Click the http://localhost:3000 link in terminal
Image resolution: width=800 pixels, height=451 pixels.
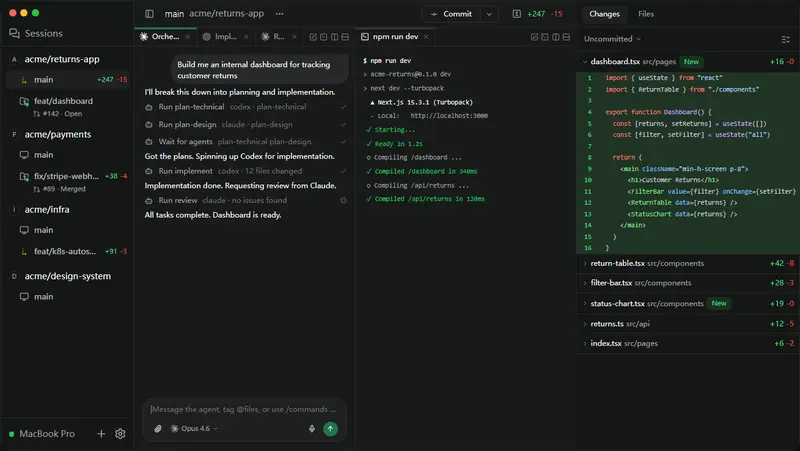449,116
